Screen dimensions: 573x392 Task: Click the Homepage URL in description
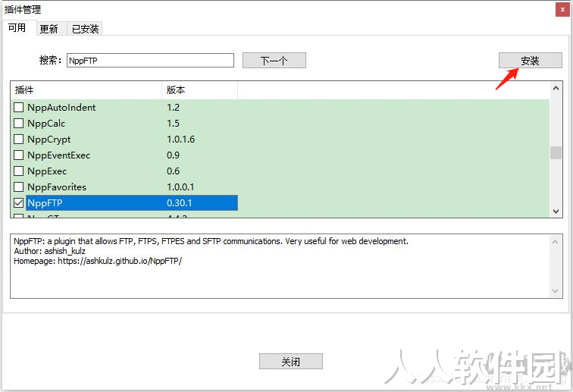coord(120,261)
